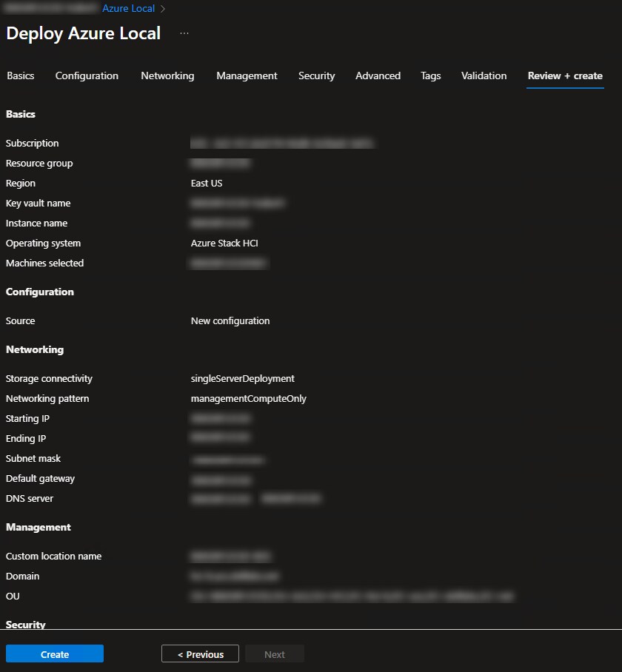This screenshot has width=622, height=672.
Task: Open the ellipsis menu beside Deploy Azure Local
Action: [184, 33]
